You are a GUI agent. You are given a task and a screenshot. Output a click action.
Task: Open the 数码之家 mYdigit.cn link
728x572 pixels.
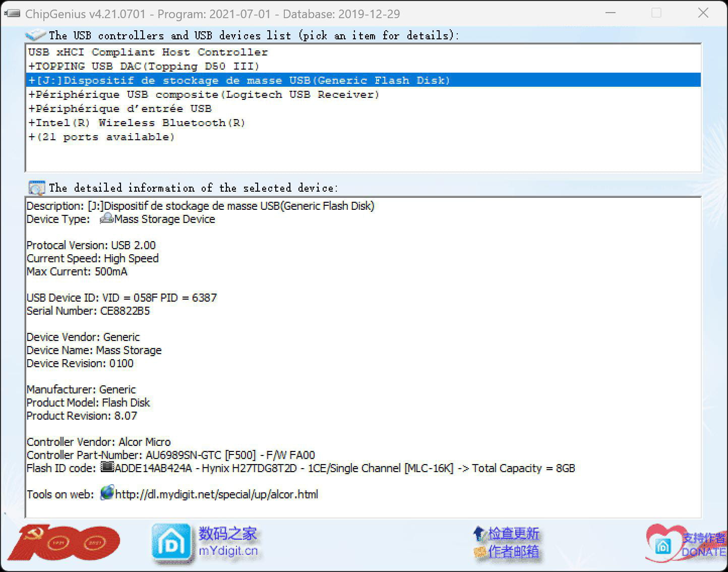tap(228, 542)
